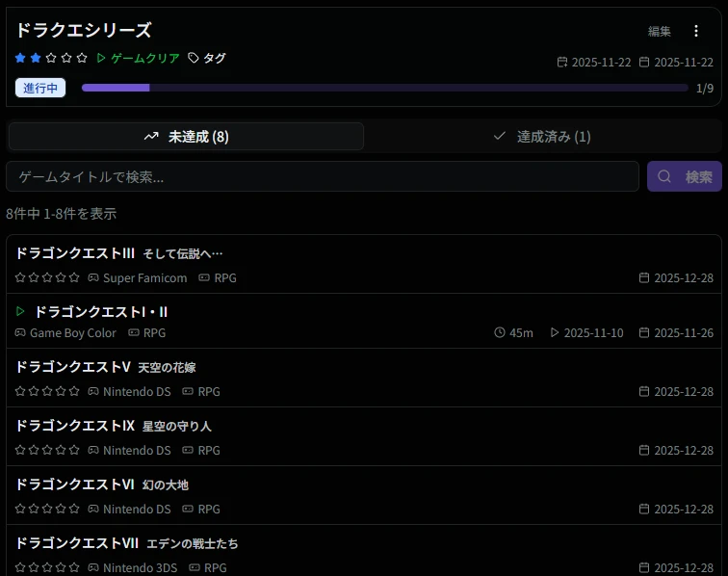Click calendar icon in ドラゴンクエストVI row

(644, 510)
